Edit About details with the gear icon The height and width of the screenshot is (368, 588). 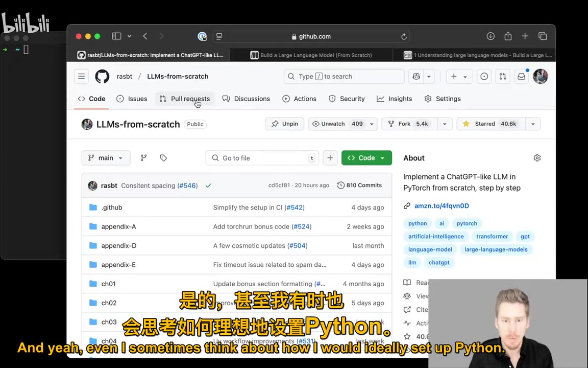(537, 158)
